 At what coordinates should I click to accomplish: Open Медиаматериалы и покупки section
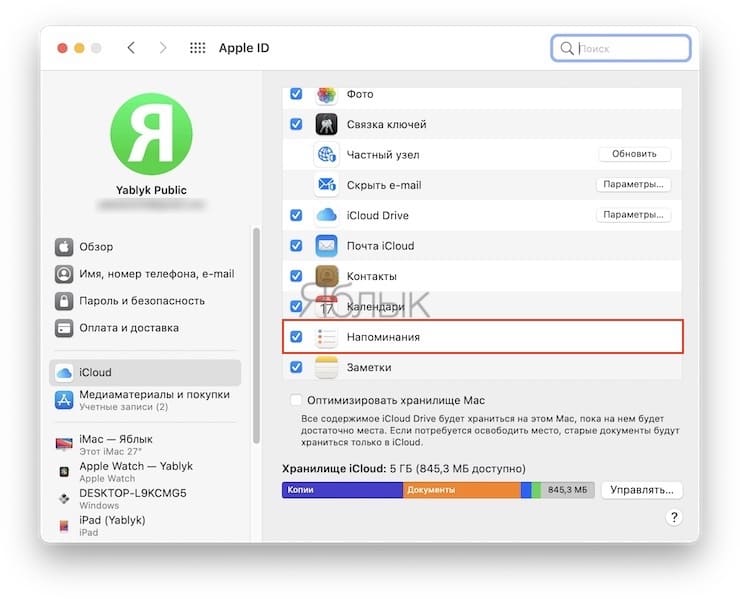(145, 400)
